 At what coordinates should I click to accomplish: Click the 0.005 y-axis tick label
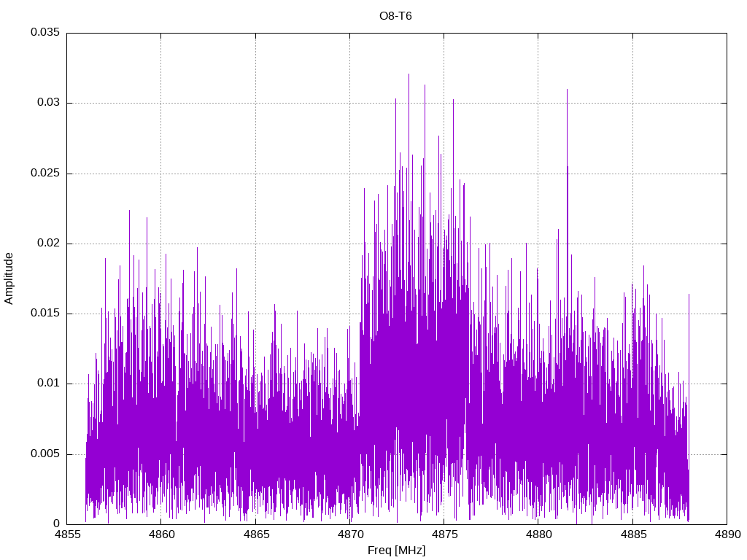(44, 454)
